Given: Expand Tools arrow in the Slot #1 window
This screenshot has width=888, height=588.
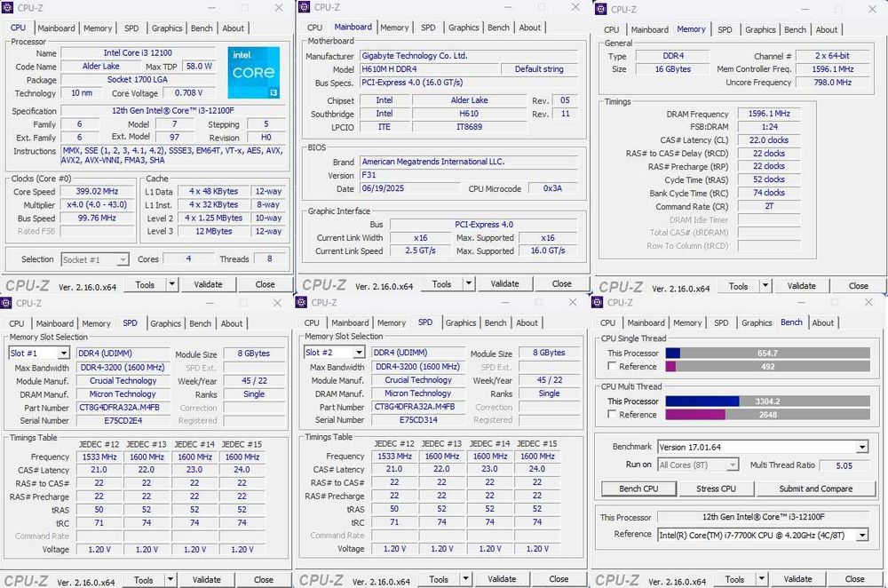Looking at the screenshot, I should pos(170,579).
